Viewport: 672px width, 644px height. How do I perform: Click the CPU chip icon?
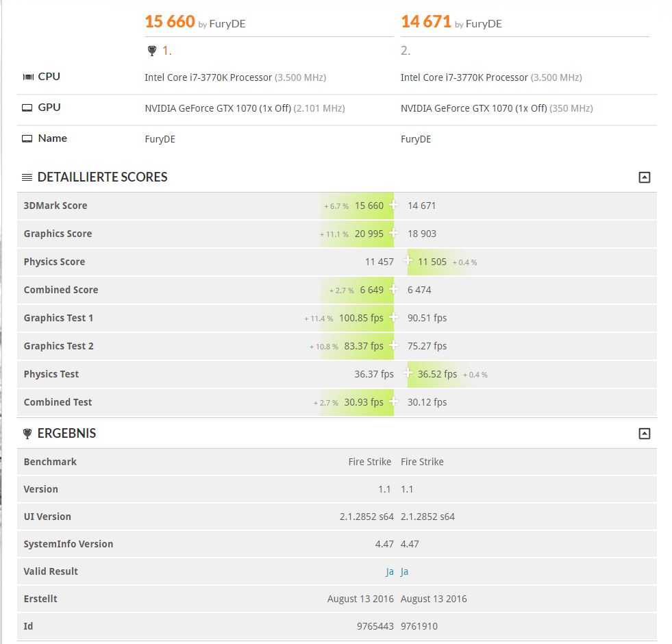[28, 77]
